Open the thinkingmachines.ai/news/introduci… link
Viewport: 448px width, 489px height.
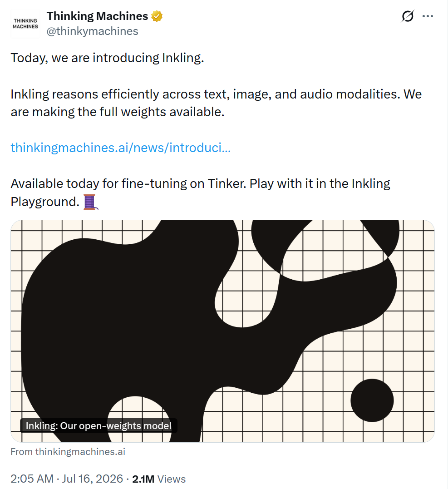click(x=121, y=148)
